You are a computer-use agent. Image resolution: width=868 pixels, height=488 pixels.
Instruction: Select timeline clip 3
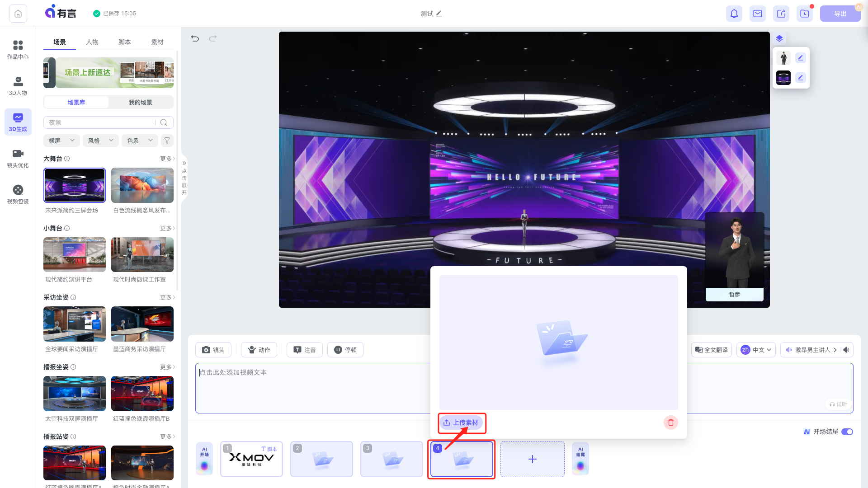click(392, 459)
